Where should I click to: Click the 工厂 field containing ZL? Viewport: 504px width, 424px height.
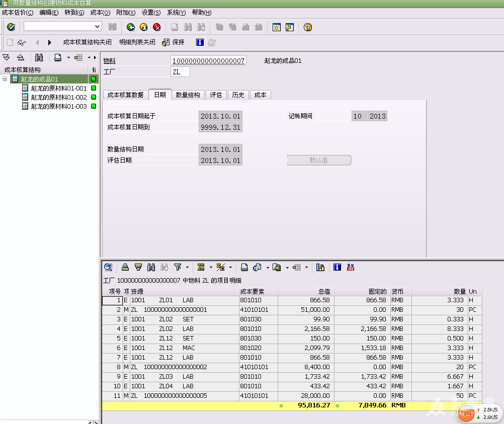[180, 72]
